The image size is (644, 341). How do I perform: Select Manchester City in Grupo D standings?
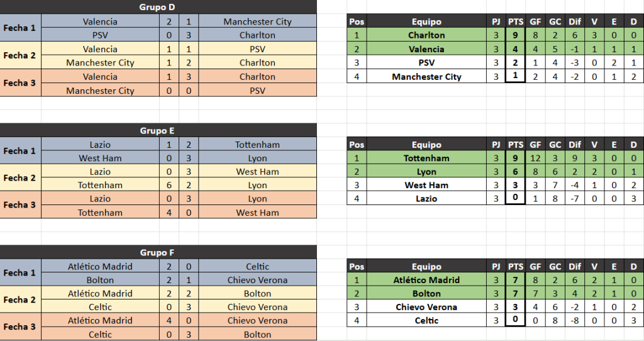tap(426, 77)
